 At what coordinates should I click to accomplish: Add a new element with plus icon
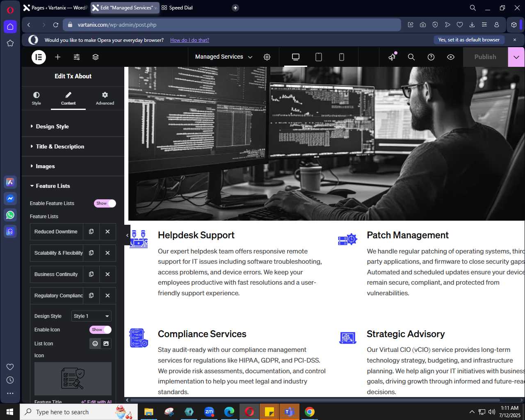click(58, 57)
